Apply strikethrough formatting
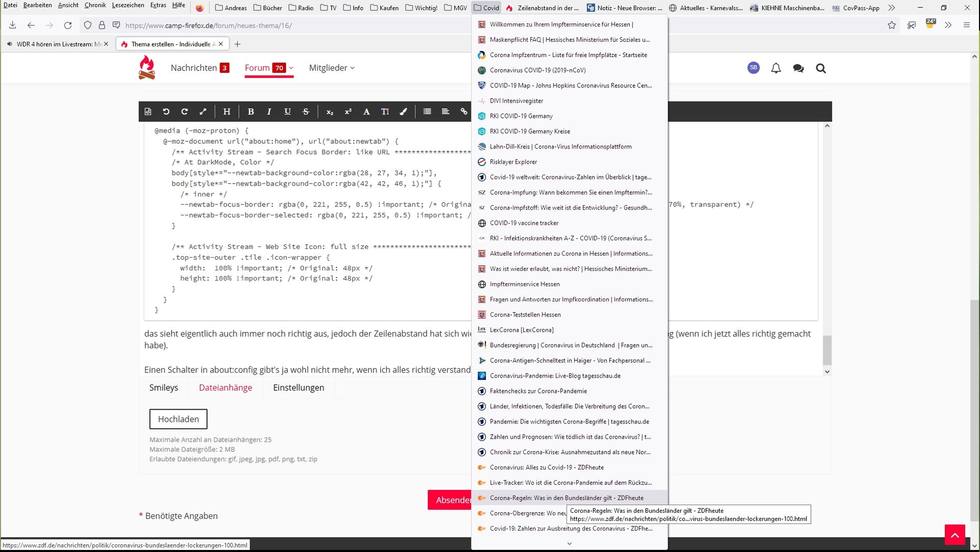 point(306,112)
